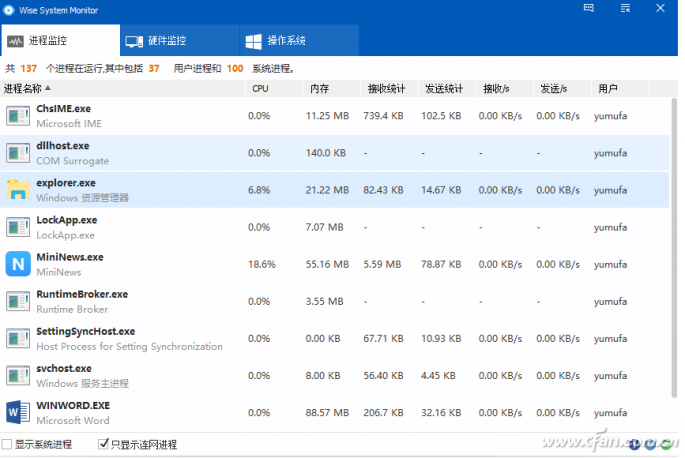The width and height of the screenshot is (685, 458).
Task: Sort by the 发送统计 column header
Action: tap(447, 89)
